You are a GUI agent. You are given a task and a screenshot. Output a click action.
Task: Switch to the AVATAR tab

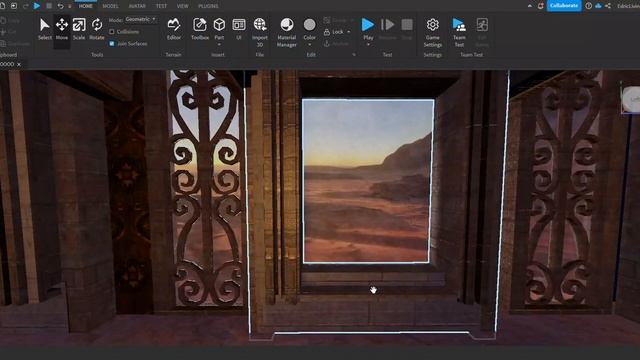pyautogui.click(x=137, y=6)
